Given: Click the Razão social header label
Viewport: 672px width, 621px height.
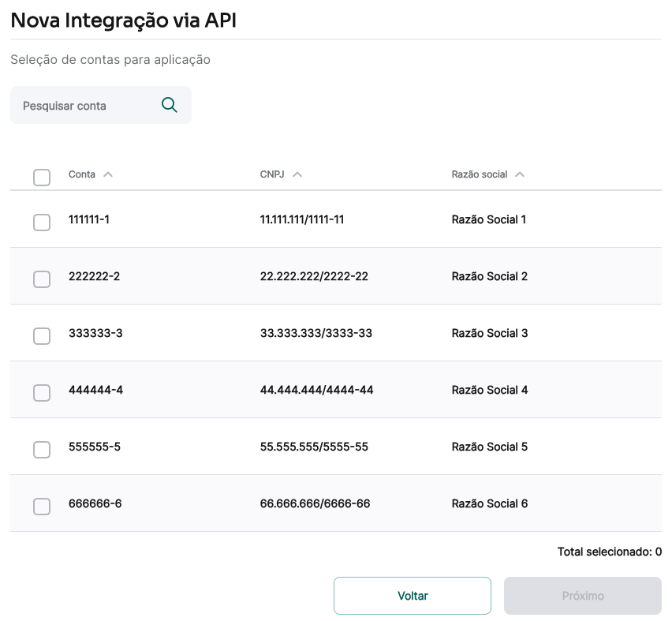Looking at the screenshot, I should pyautogui.click(x=480, y=174).
